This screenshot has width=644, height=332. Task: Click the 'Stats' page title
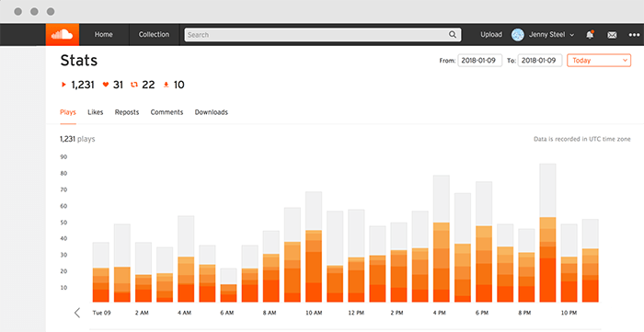coord(79,61)
